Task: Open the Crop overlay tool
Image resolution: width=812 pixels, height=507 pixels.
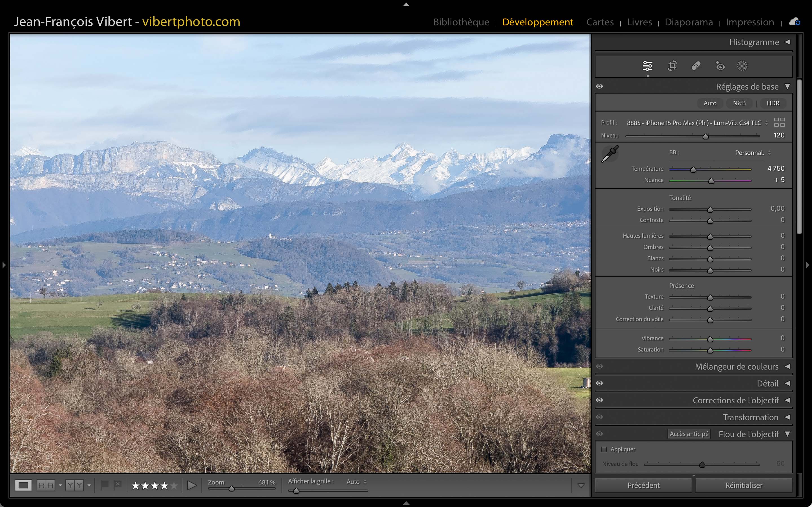Action: (x=672, y=66)
